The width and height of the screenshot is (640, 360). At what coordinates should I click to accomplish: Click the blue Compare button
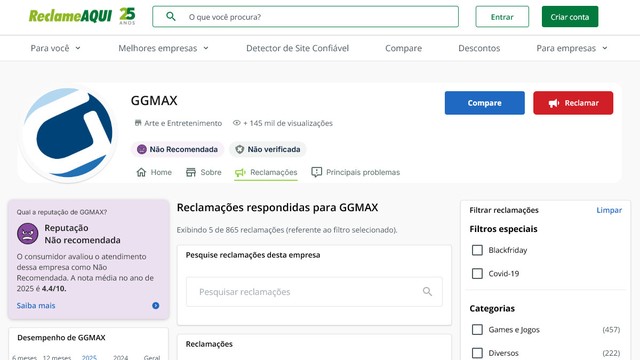[x=484, y=103]
